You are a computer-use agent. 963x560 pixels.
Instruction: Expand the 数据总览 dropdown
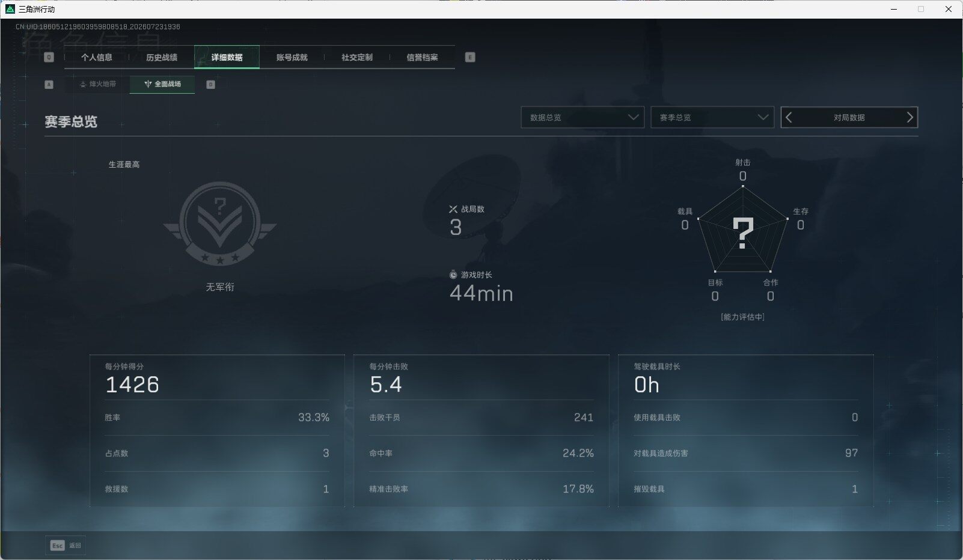click(x=582, y=117)
